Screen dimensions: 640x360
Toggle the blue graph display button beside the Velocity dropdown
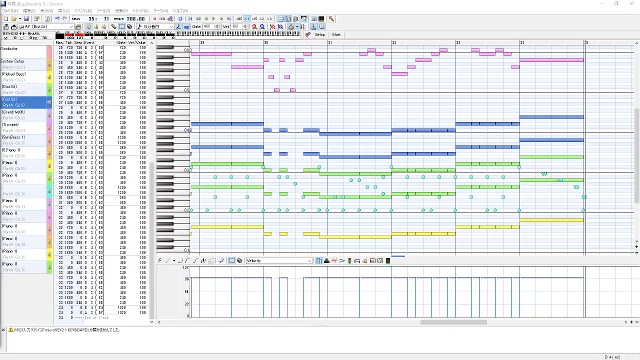tap(319, 260)
